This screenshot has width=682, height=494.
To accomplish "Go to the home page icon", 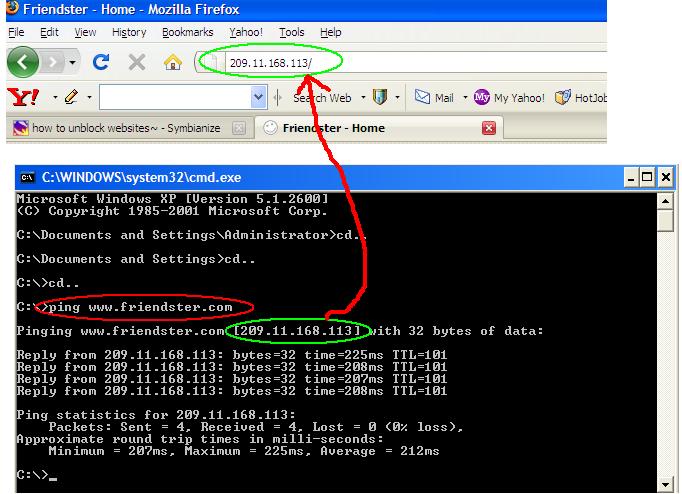I will [171, 62].
